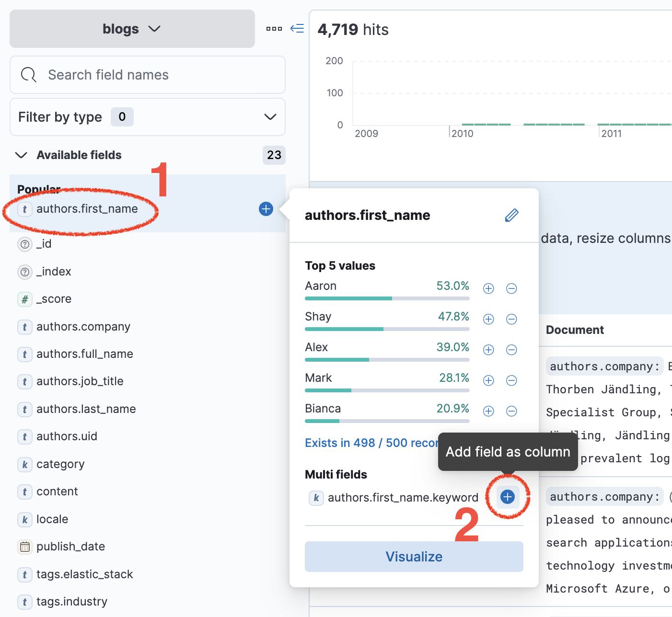Select the content field
The width and height of the screenshot is (672, 617).
(x=57, y=491)
